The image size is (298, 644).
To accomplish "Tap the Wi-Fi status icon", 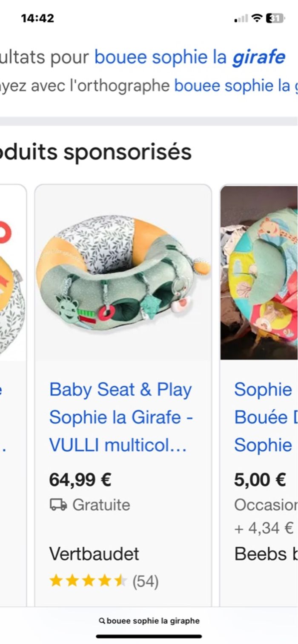I will pyautogui.click(x=257, y=18).
